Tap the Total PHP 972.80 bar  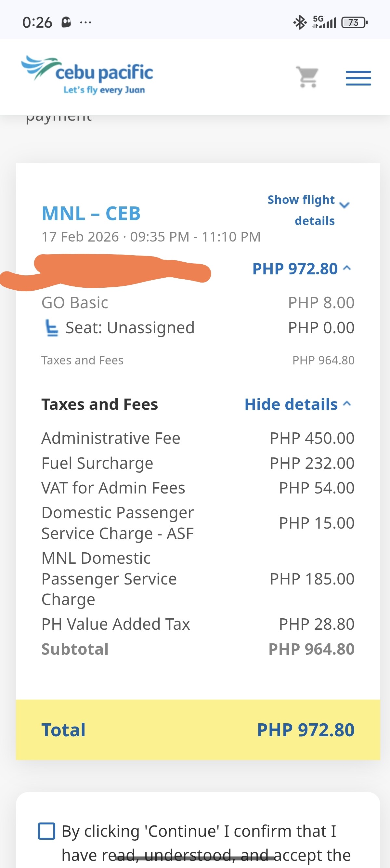coord(198,730)
